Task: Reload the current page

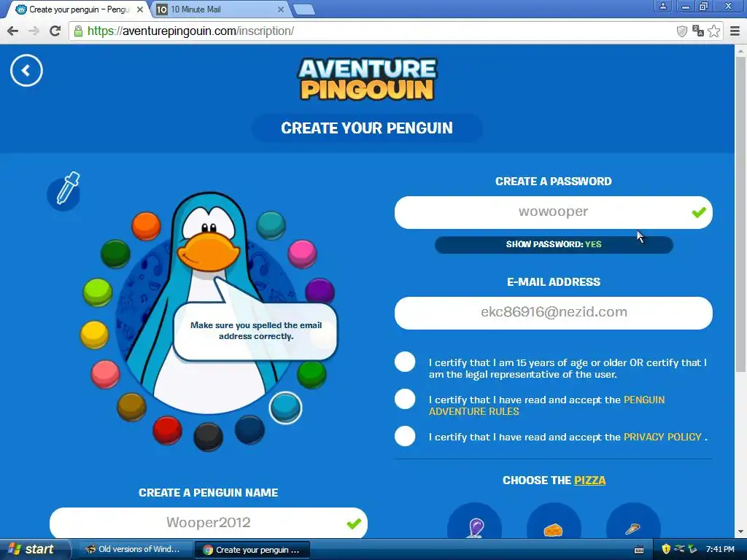Action: (x=55, y=31)
